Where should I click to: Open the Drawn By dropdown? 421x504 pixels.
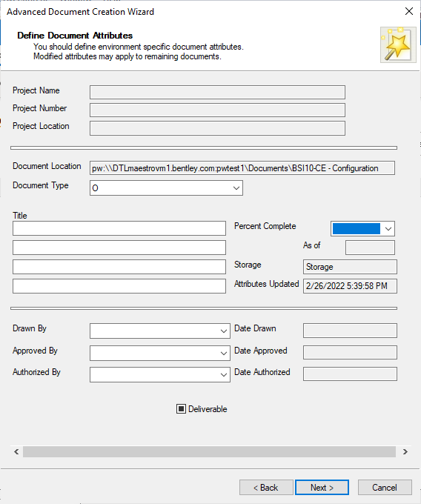224,331
